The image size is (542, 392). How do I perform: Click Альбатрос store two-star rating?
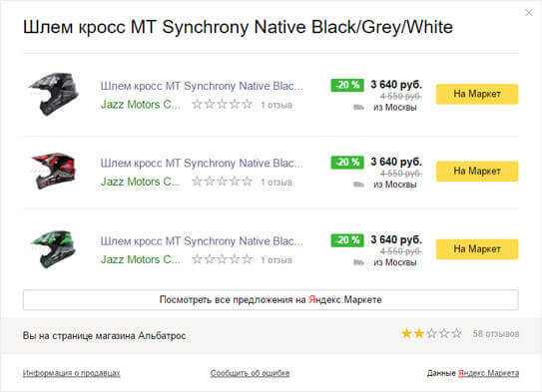pos(431,333)
